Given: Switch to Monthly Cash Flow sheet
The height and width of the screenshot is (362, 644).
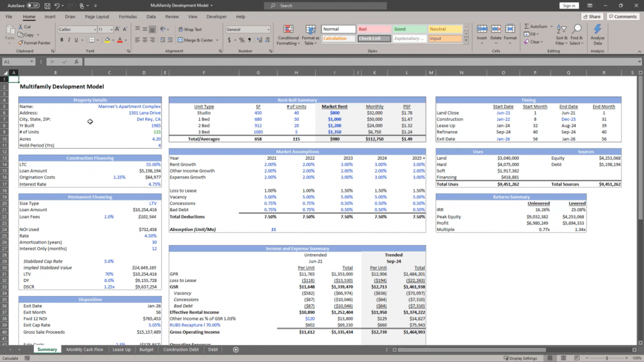Looking at the screenshot, I should (x=85, y=350).
